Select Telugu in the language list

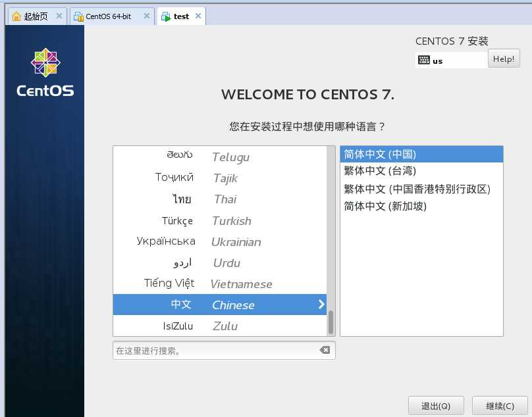pyautogui.click(x=220, y=157)
